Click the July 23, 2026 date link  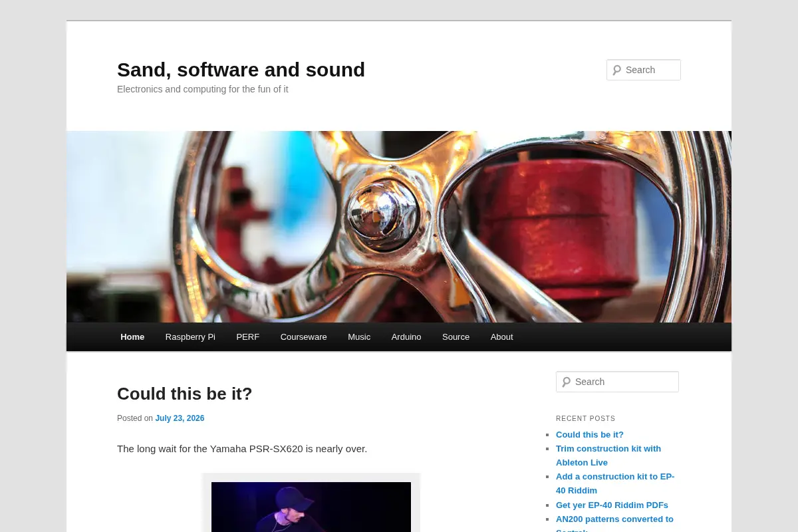(x=180, y=418)
